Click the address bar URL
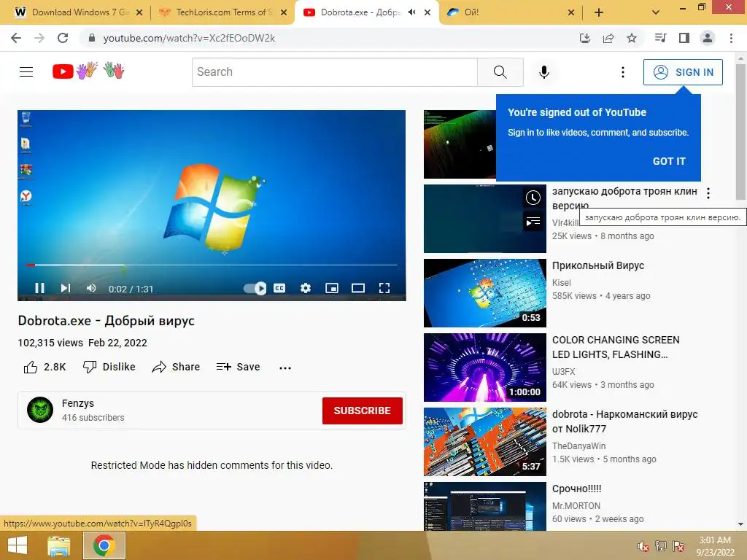The image size is (747, 560). [189, 38]
